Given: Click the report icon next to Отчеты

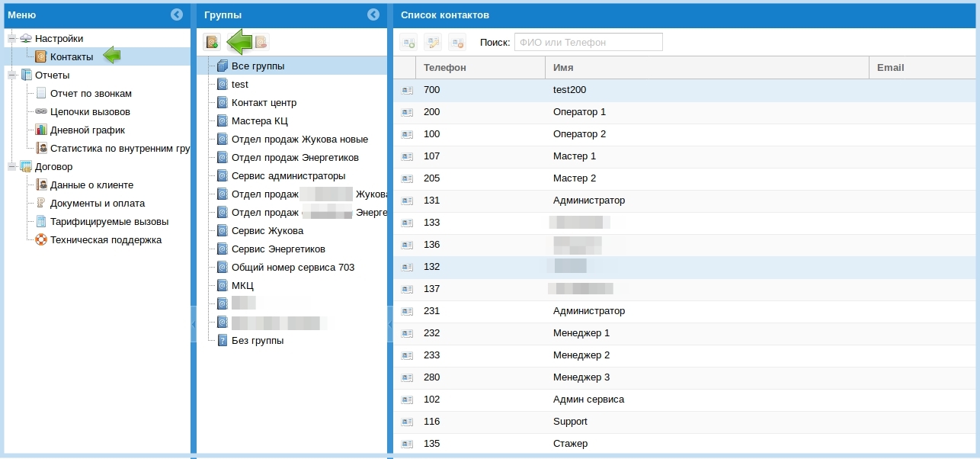Looking at the screenshot, I should pyautogui.click(x=26, y=75).
